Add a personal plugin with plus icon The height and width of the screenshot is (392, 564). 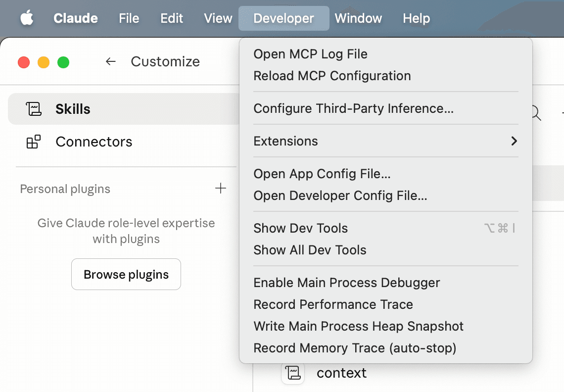click(x=221, y=188)
